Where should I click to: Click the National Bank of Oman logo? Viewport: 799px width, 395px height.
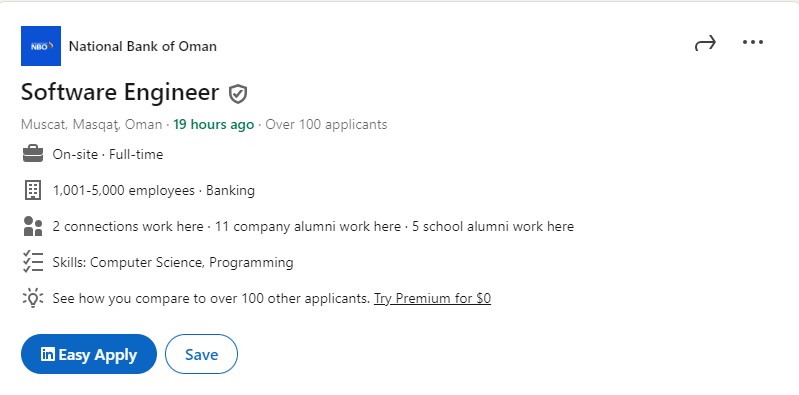coord(41,46)
